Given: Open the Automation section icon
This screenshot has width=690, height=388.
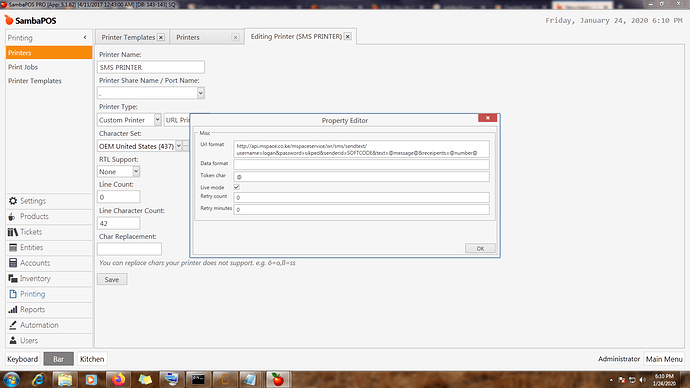Looking at the screenshot, I should pos(13,325).
